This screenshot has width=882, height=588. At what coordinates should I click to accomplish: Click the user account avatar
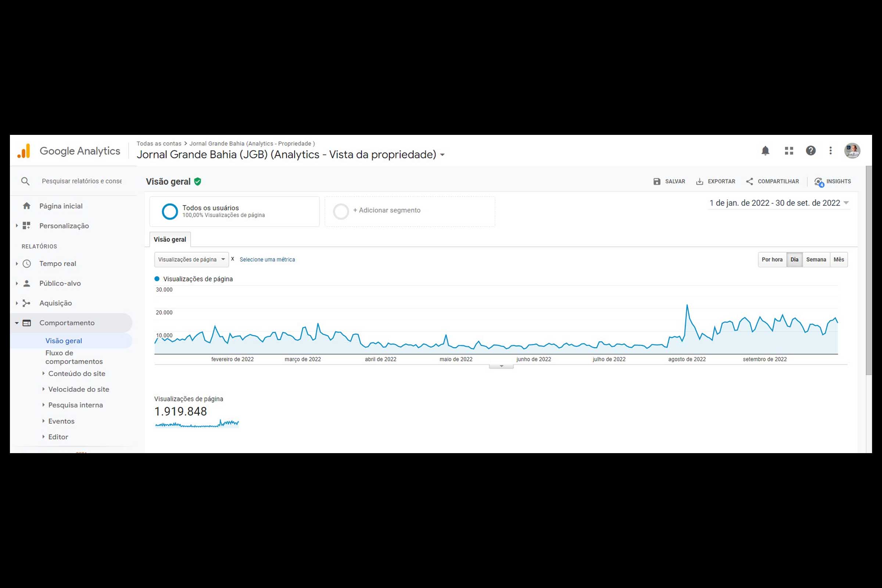[851, 151]
